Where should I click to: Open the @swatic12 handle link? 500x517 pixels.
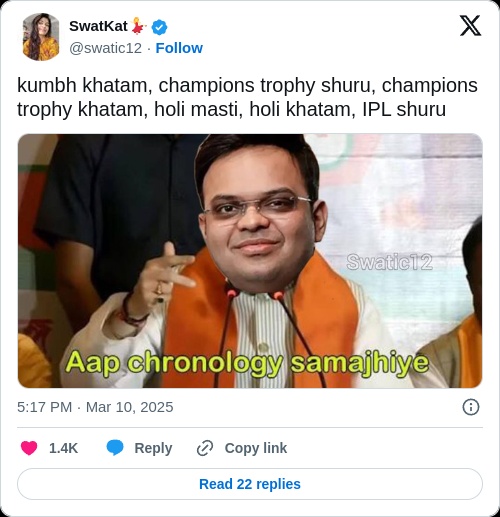106,48
